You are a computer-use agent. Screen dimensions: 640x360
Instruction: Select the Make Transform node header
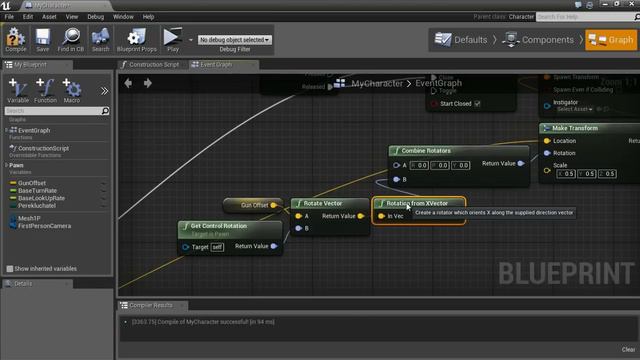click(589, 128)
